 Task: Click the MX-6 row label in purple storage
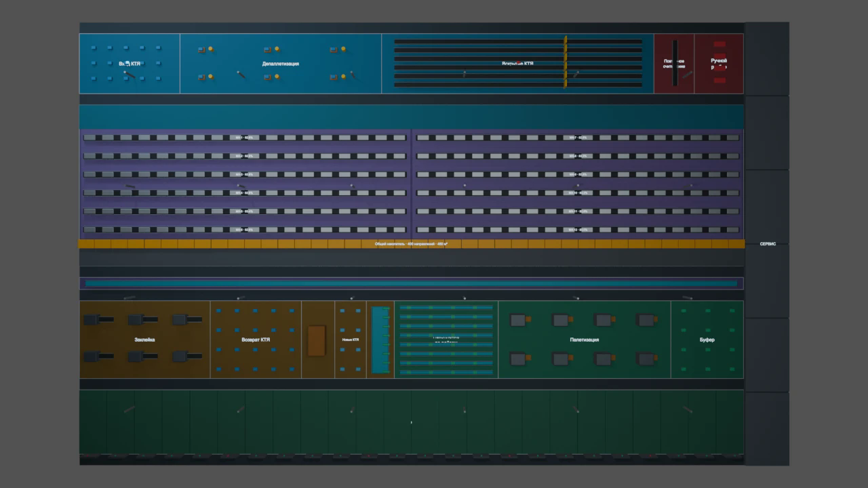point(244,230)
